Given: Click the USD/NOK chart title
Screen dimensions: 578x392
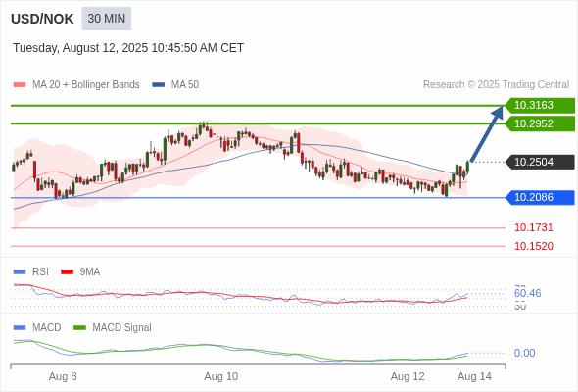Looking at the screenshot, I should click(x=42, y=19).
